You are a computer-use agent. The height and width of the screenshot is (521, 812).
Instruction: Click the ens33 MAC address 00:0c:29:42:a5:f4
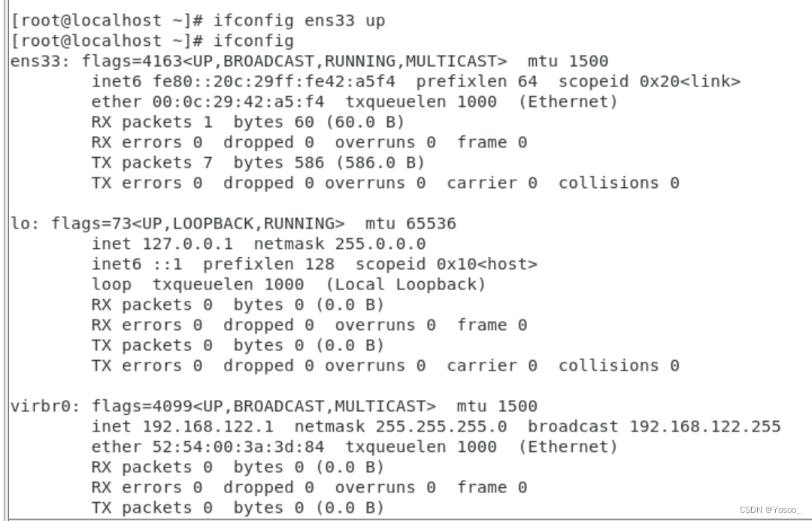click(x=238, y=102)
